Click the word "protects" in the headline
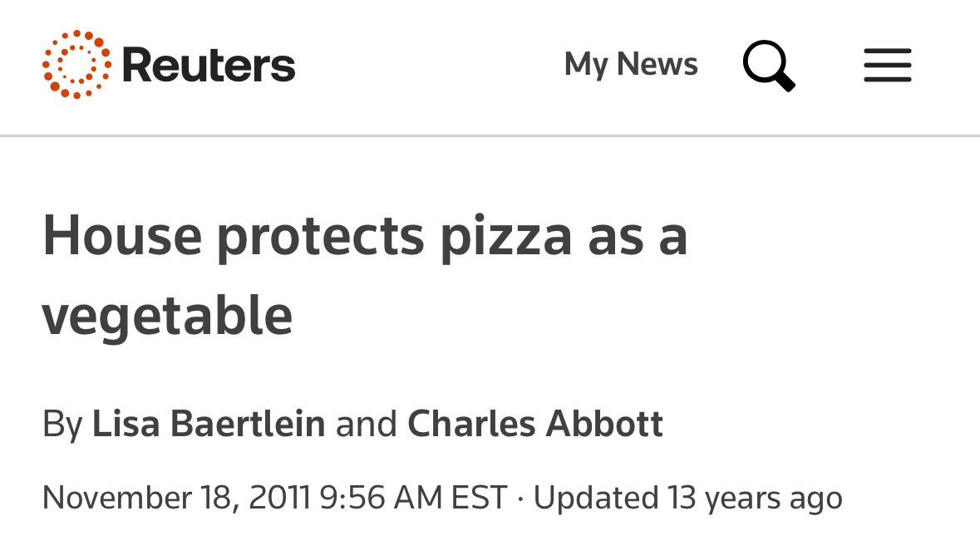This screenshot has height=560, width=980. 321,236
